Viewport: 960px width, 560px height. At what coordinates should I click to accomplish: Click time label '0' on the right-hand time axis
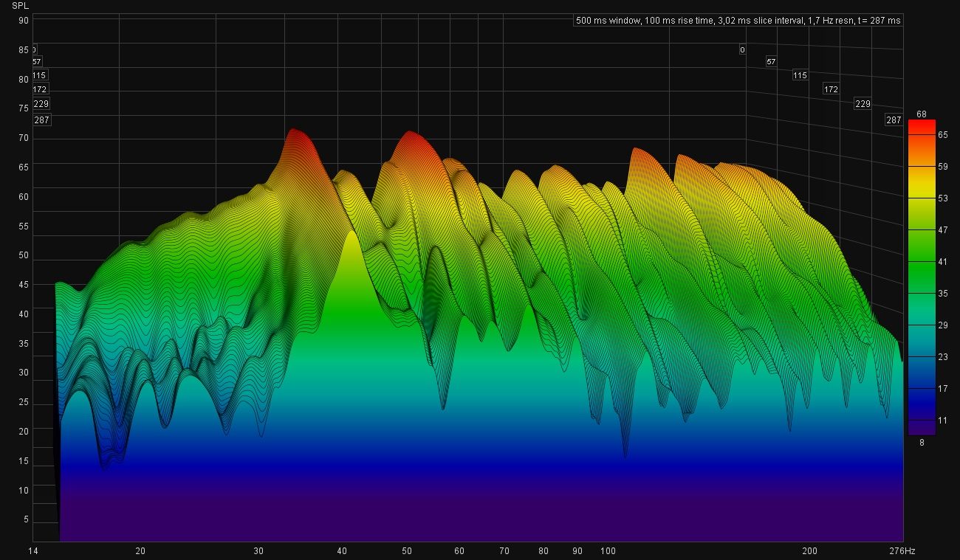pos(742,50)
